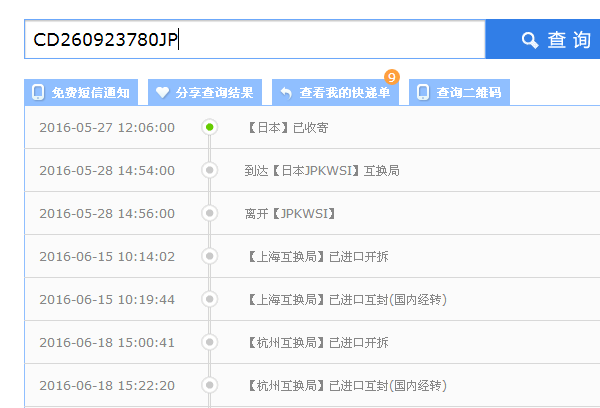Click the green timeline dot for 已收寄
Screen dimensions: 600x408
coord(210,127)
